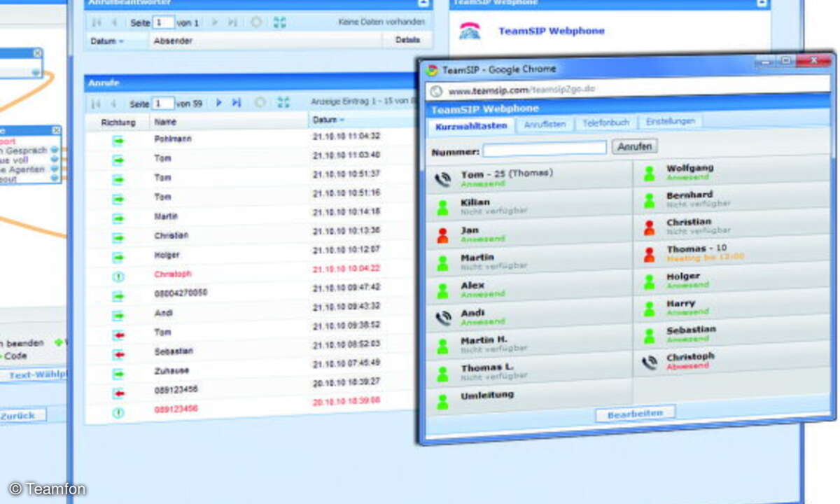
Task: Click the refresh icon in the Anrufe toolbar
Action: (x=260, y=103)
